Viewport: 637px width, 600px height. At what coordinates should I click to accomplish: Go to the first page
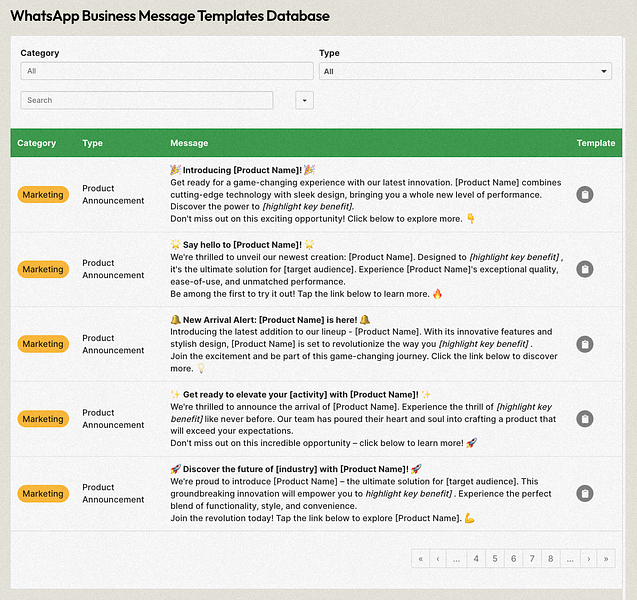coord(420,559)
